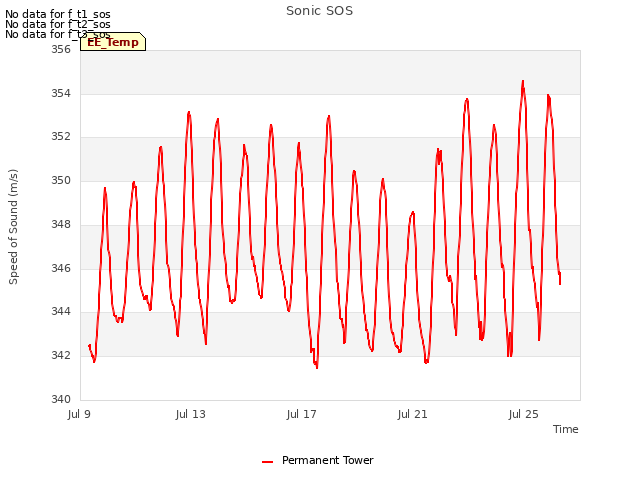This screenshot has width=640, height=480.
Task: Click the Jul 17 x-axis tick label
Action: pos(302,414)
